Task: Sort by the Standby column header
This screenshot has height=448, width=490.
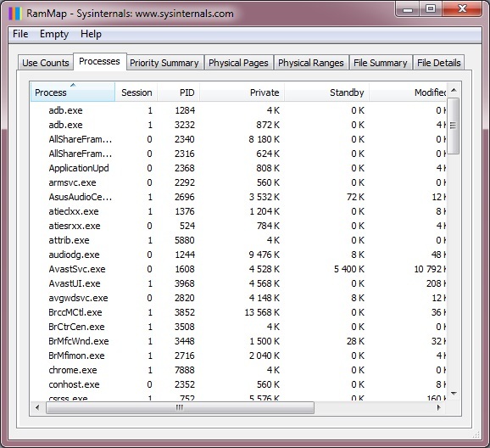Action: [x=326, y=92]
